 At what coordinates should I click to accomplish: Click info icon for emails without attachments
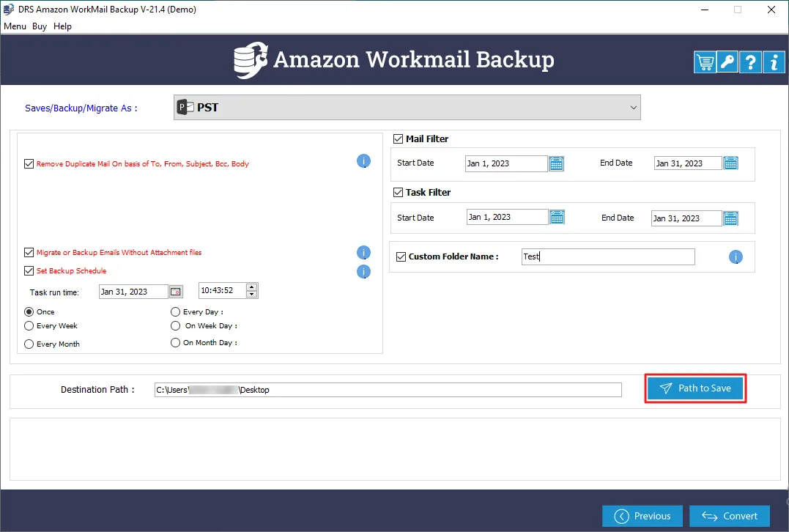tap(364, 253)
